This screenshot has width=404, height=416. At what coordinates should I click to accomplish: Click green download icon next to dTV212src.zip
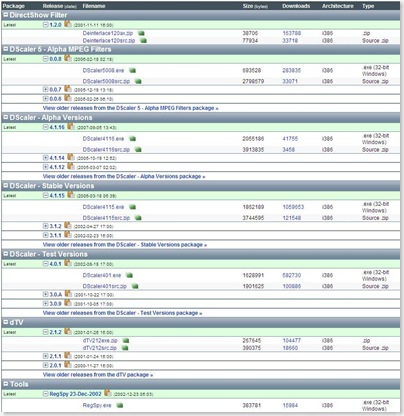[125, 348]
